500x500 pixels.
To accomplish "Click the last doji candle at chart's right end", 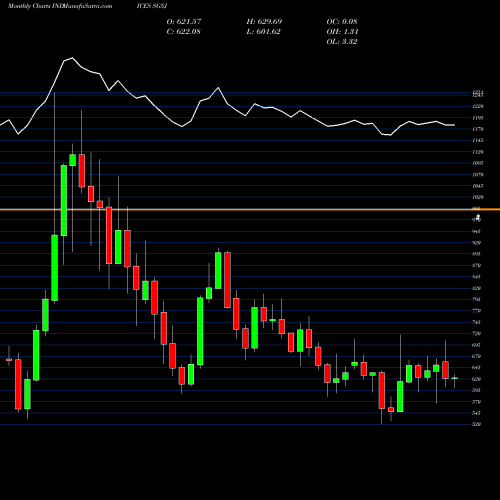I will 455,378.
